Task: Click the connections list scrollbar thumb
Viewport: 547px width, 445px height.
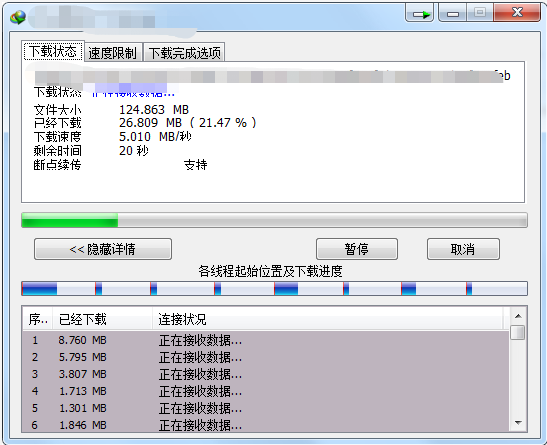Action: pos(518,332)
